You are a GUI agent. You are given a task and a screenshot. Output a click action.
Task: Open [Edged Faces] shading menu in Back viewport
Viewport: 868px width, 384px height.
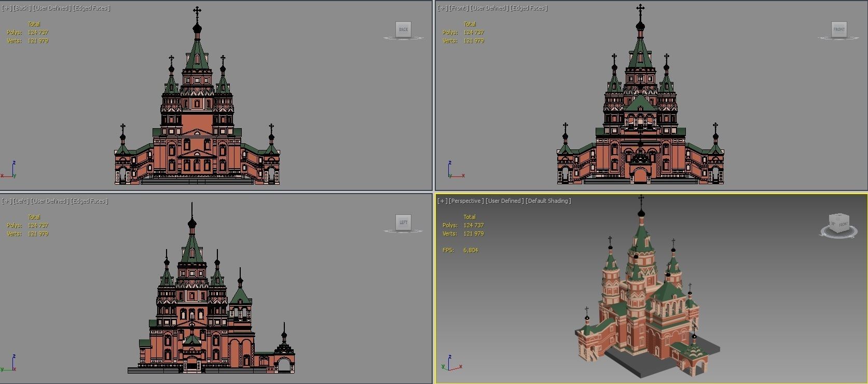point(92,8)
